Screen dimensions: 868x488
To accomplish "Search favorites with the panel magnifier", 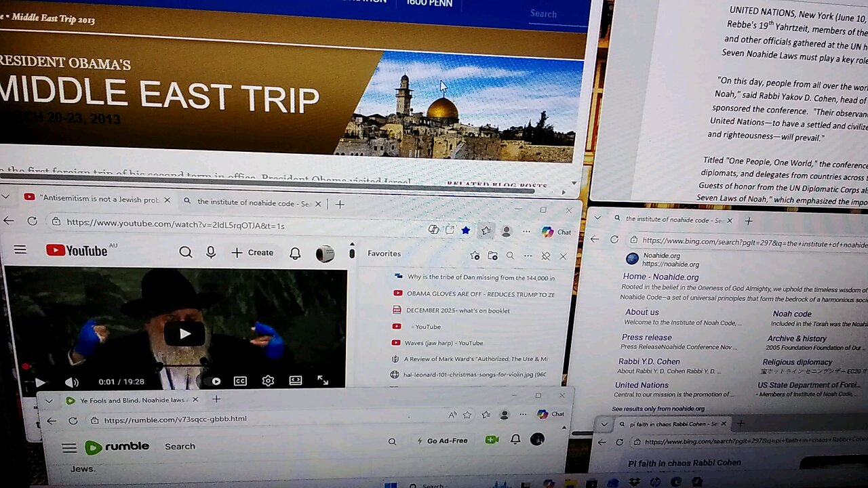I will [510, 256].
